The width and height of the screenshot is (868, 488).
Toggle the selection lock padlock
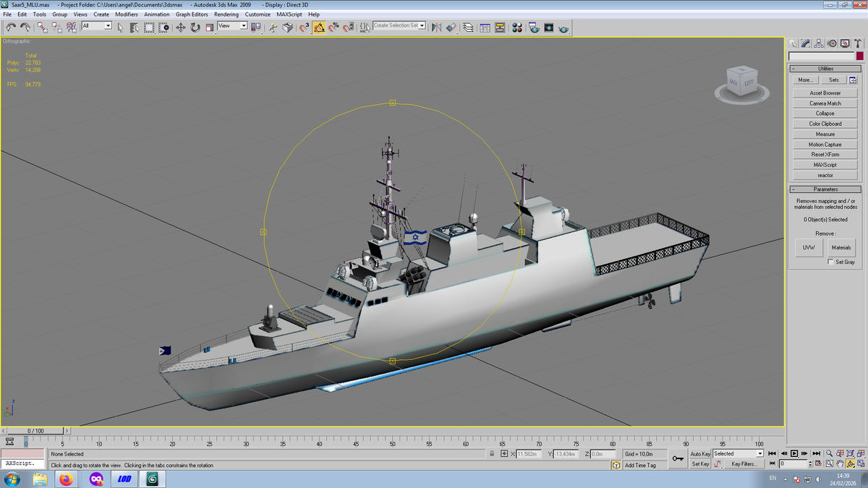point(492,454)
